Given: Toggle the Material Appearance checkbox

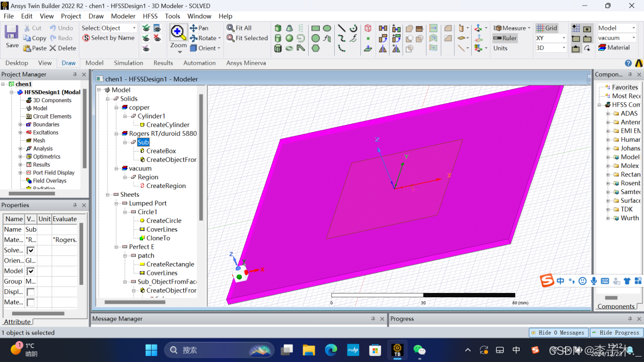Looking at the screenshot, I should 30,302.
